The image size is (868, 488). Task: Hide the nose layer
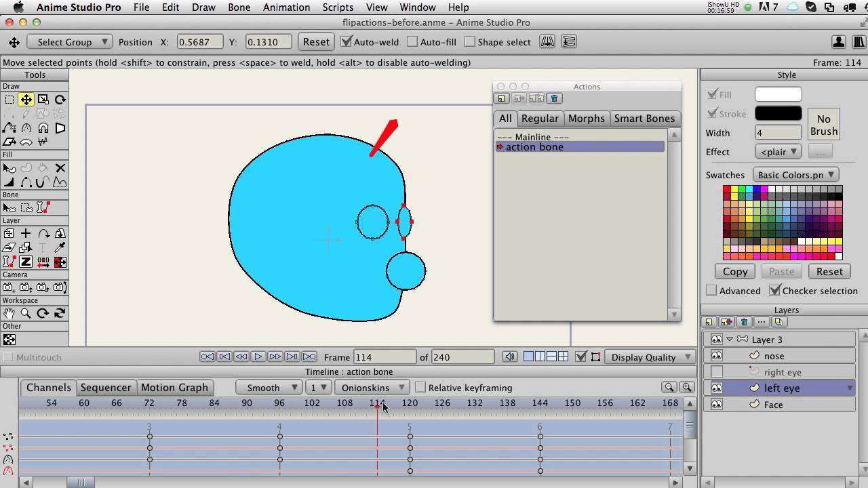pyautogui.click(x=717, y=356)
